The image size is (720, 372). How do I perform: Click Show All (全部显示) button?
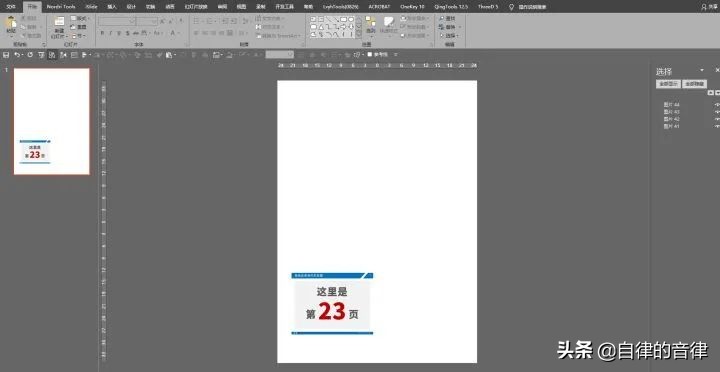pos(668,84)
